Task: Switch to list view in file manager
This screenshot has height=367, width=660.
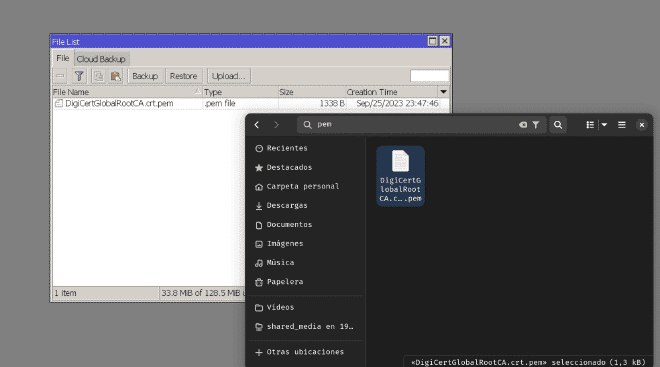Action: [590, 125]
